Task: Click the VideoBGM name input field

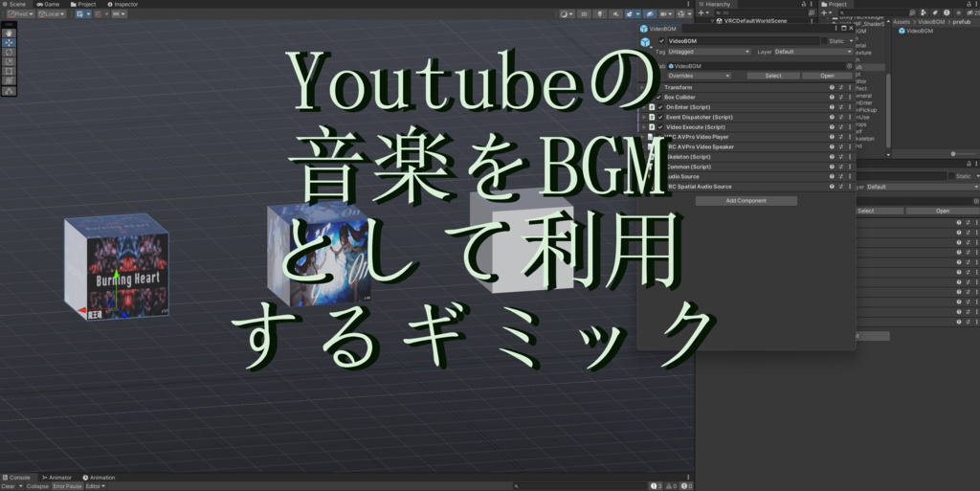Action: tap(743, 41)
